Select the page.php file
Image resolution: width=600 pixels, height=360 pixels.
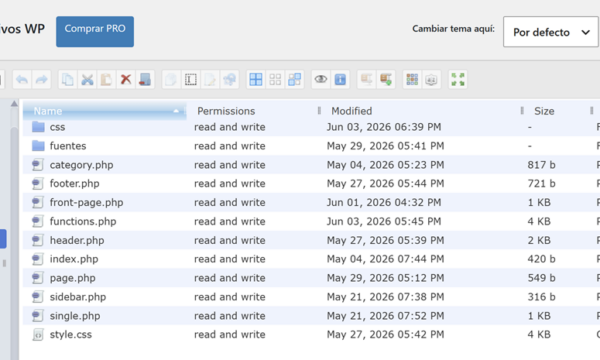311,278
